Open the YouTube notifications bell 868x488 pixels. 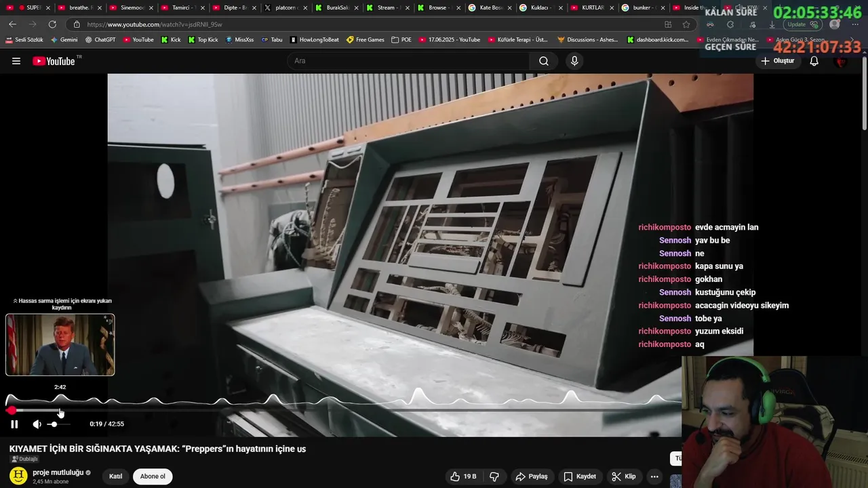click(x=814, y=61)
